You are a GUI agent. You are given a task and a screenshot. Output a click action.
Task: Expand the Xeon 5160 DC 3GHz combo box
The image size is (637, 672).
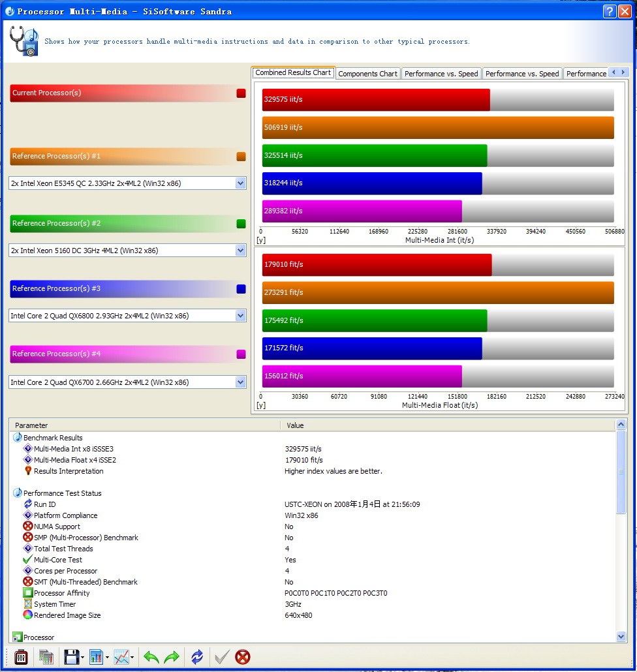tap(240, 251)
